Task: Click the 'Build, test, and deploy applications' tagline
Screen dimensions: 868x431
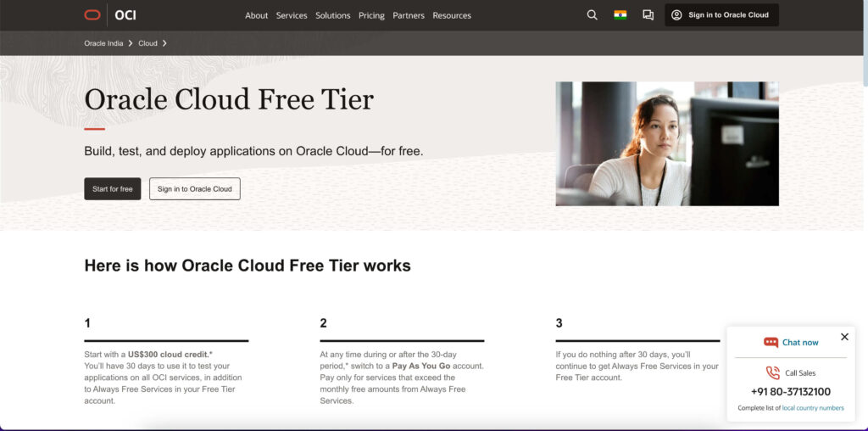Action: tap(253, 151)
